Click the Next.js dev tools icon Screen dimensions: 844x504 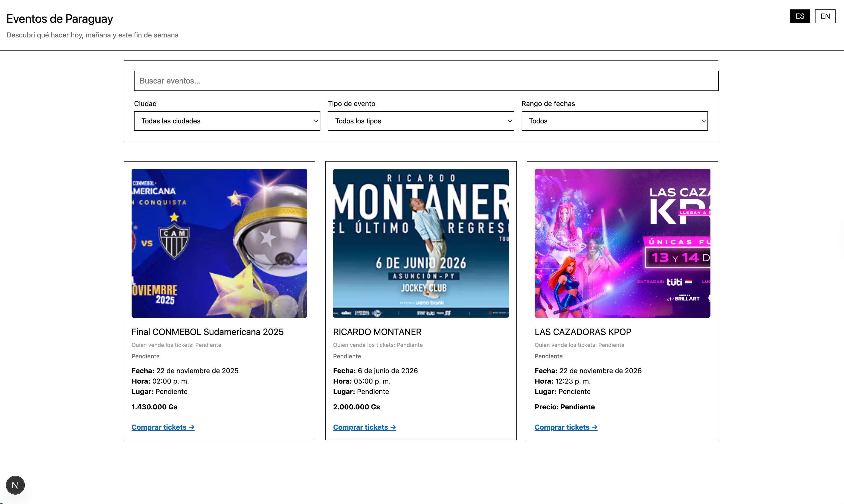point(15,485)
